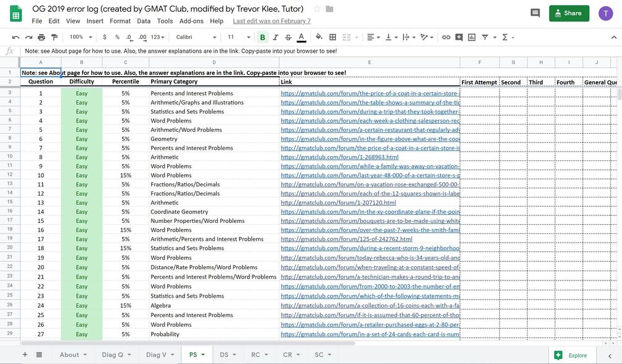622x364 pixels.
Task: Open gmatclub link for question 8
Action: [x=340, y=157]
